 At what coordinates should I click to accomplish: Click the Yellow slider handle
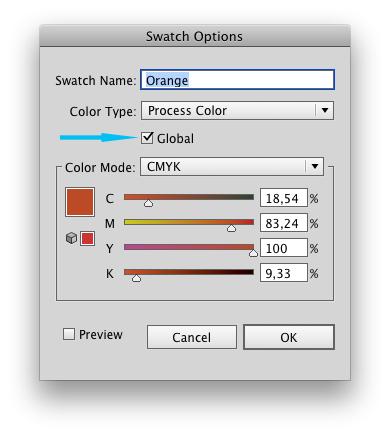(253, 253)
